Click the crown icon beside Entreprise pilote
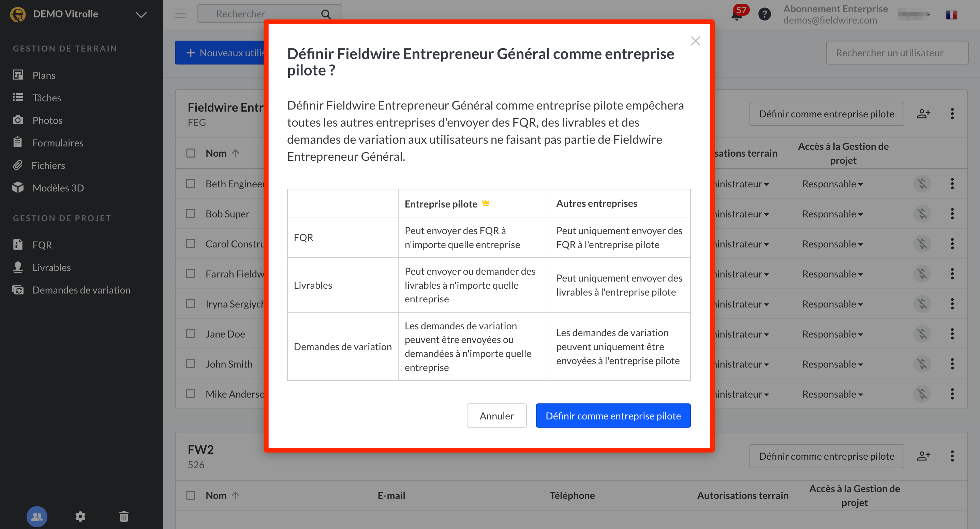The width and height of the screenshot is (980, 529). 486,203
